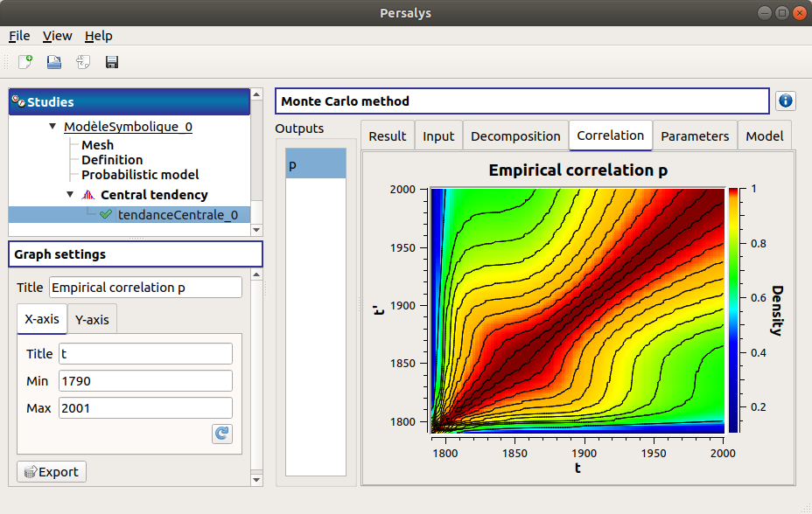This screenshot has width=812, height=514.
Task: Import a Python script
Action: tap(81, 61)
